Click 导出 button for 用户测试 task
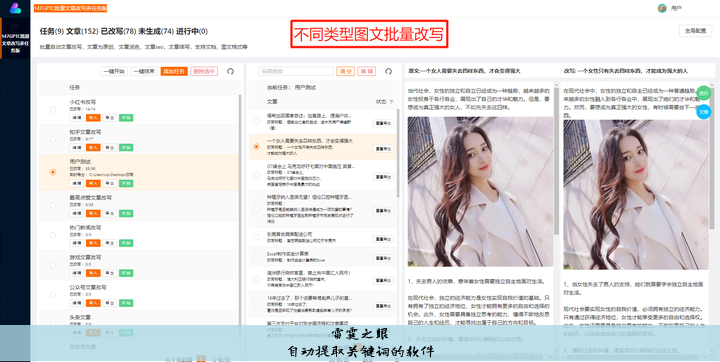720x362 pixels. 110,183
